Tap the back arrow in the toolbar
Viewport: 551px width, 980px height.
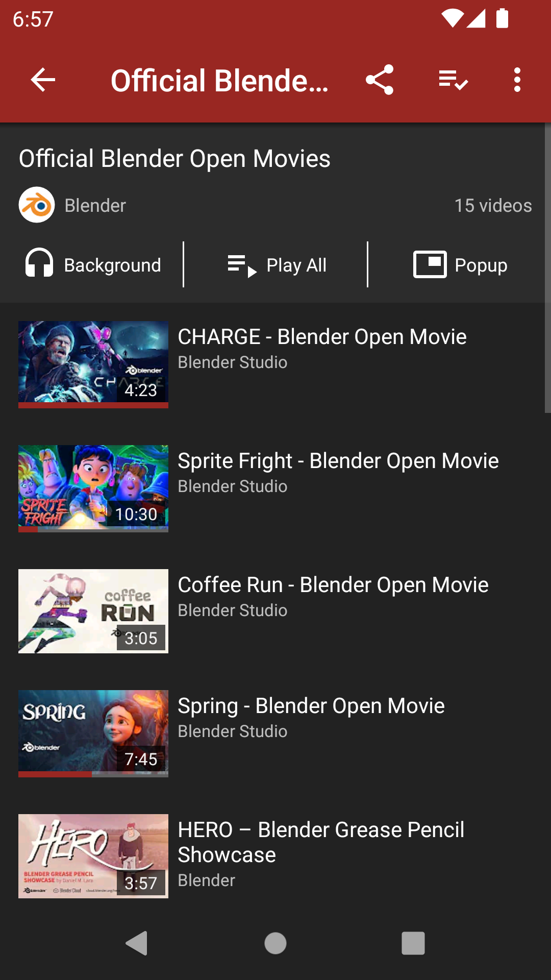coord(43,80)
